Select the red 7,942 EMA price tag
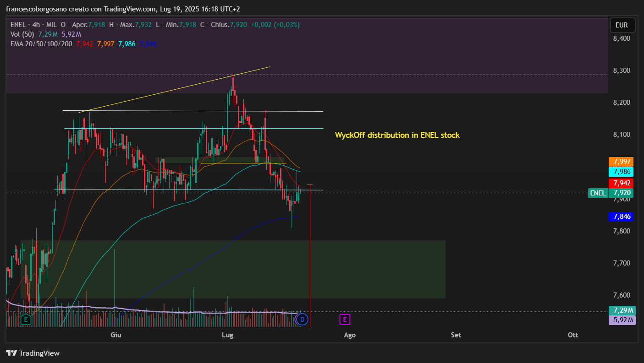The width and height of the screenshot is (644, 363). (621, 183)
